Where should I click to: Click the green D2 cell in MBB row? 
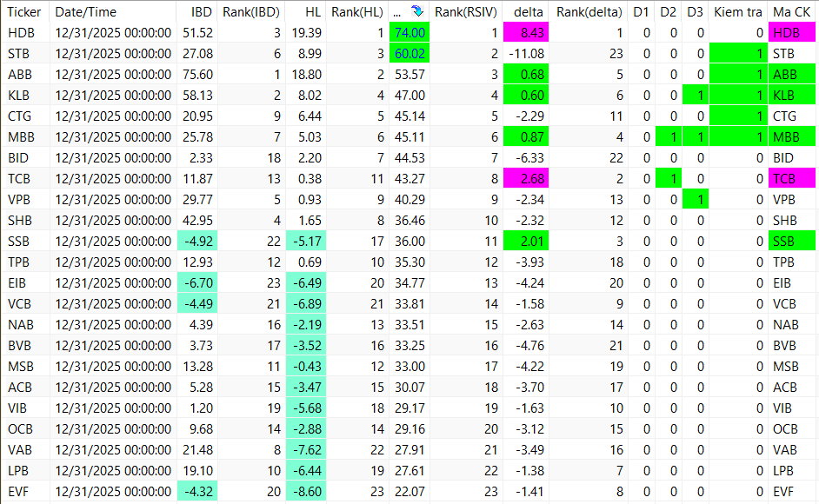tap(669, 136)
